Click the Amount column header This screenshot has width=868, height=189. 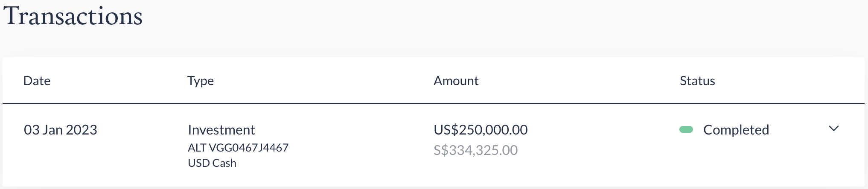click(456, 81)
